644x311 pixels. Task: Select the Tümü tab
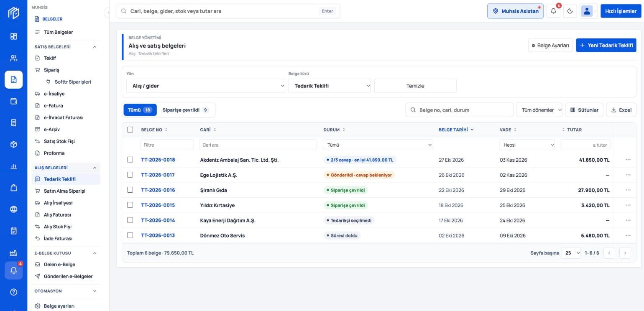[140, 110]
